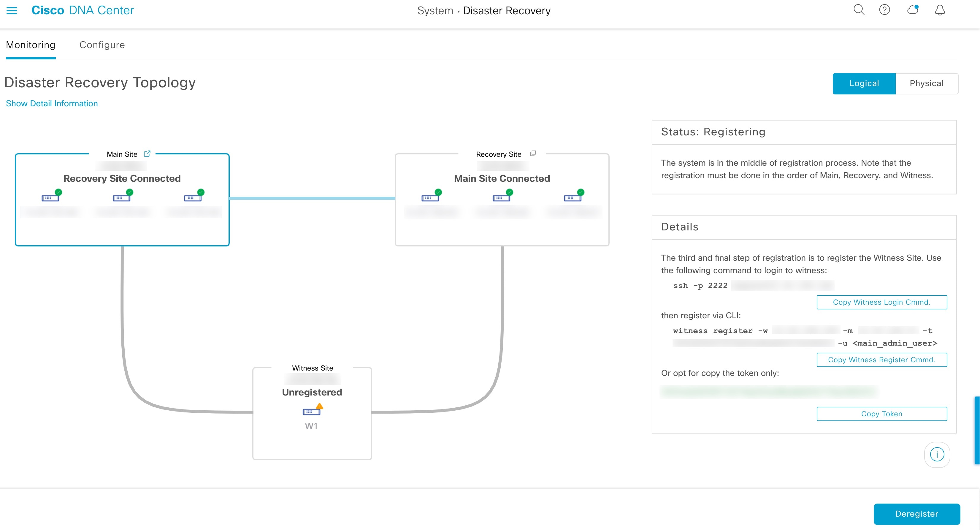Image resolution: width=980 pixels, height=530 pixels.
Task: Open the navigation hamburger menu
Action: click(x=12, y=10)
